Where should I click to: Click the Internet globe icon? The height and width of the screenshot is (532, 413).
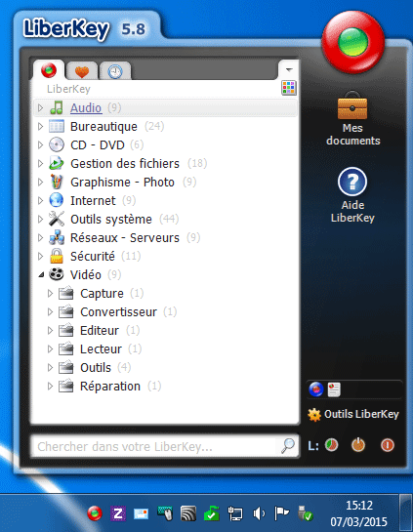[57, 200]
